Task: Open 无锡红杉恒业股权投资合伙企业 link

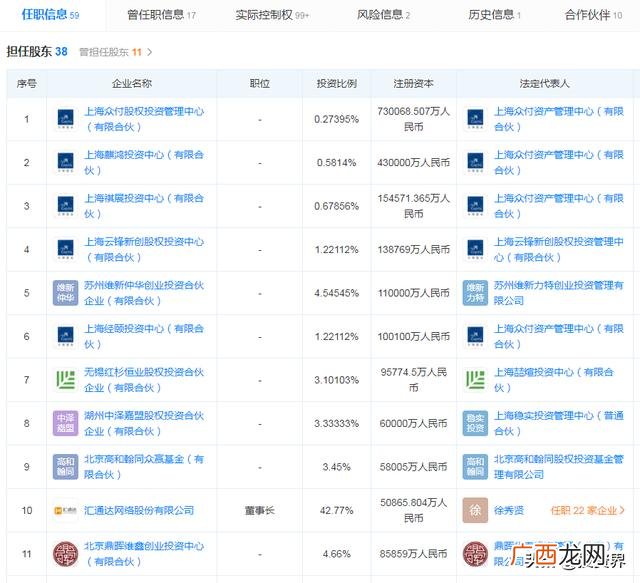Action: pos(144,380)
